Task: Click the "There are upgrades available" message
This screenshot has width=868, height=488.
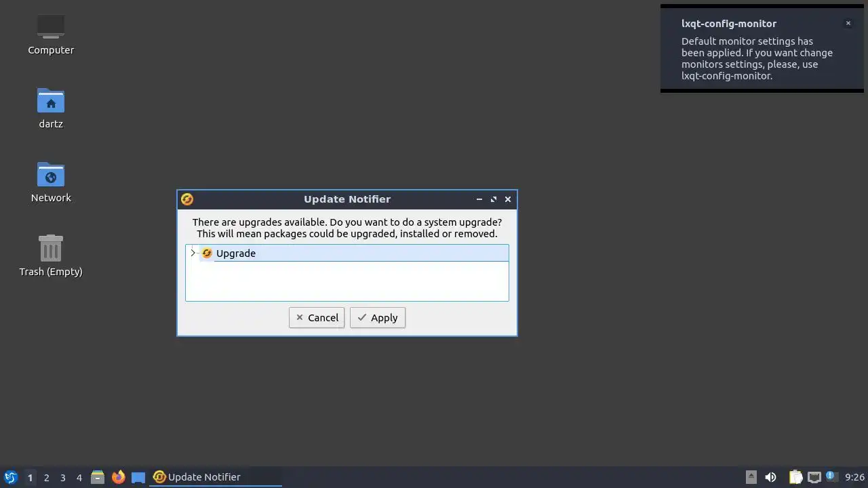Action: [x=347, y=228]
